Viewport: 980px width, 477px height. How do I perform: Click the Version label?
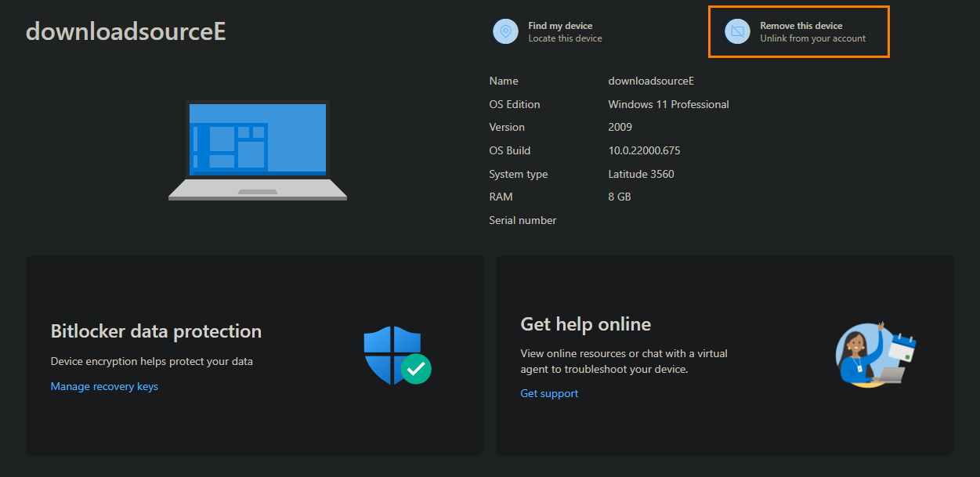(x=507, y=127)
